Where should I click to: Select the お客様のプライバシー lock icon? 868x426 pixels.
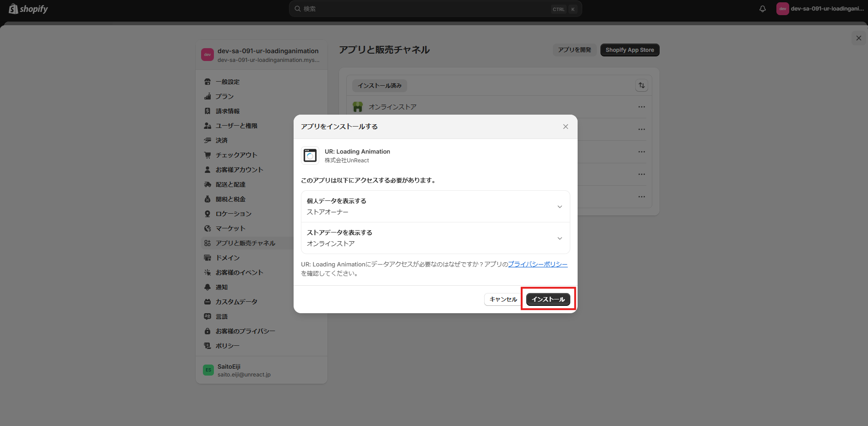(x=208, y=331)
